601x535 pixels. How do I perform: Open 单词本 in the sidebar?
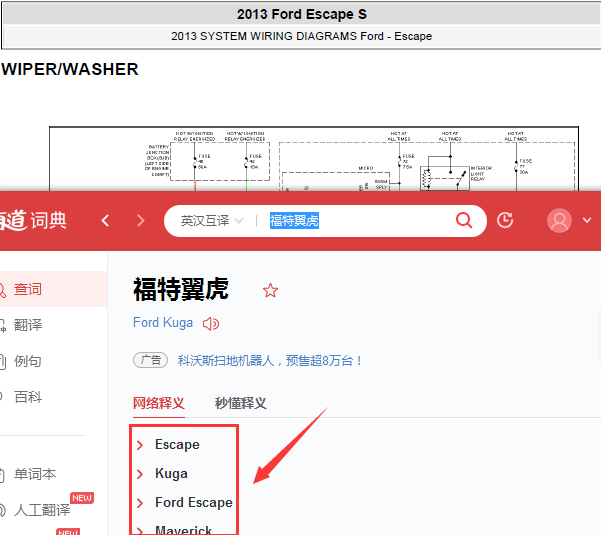click(x=34, y=474)
